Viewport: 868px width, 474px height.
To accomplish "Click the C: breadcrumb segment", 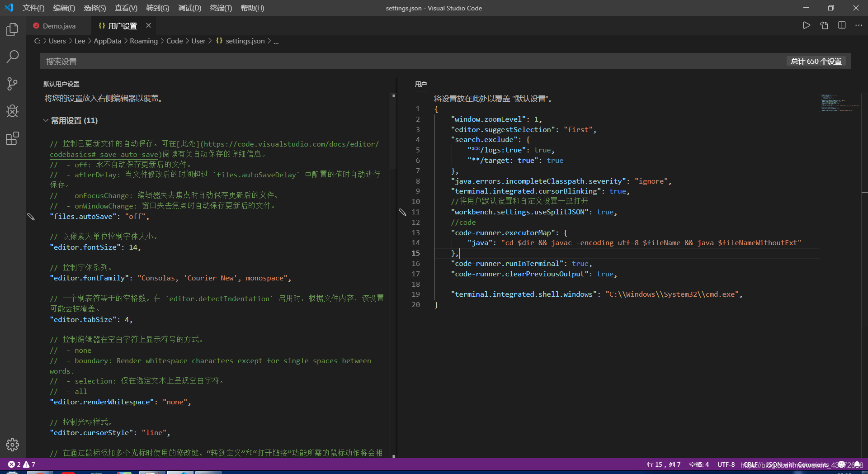I will [x=37, y=41].
